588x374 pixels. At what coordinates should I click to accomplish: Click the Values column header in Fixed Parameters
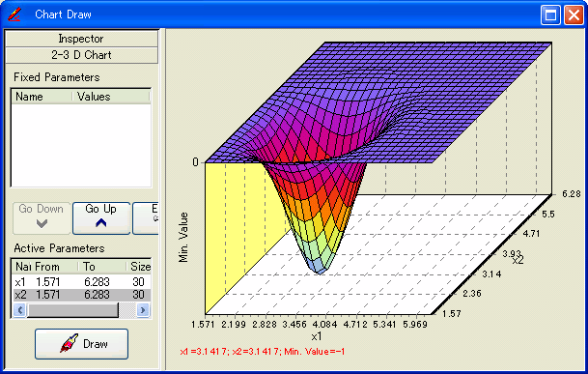(x=111, y=97)
